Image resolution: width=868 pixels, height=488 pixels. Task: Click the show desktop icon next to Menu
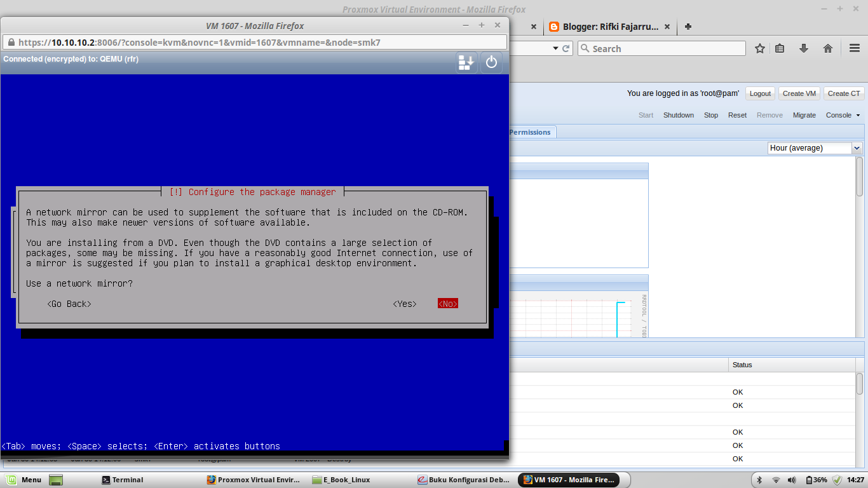pyautogui.click(x=56, y=480)
